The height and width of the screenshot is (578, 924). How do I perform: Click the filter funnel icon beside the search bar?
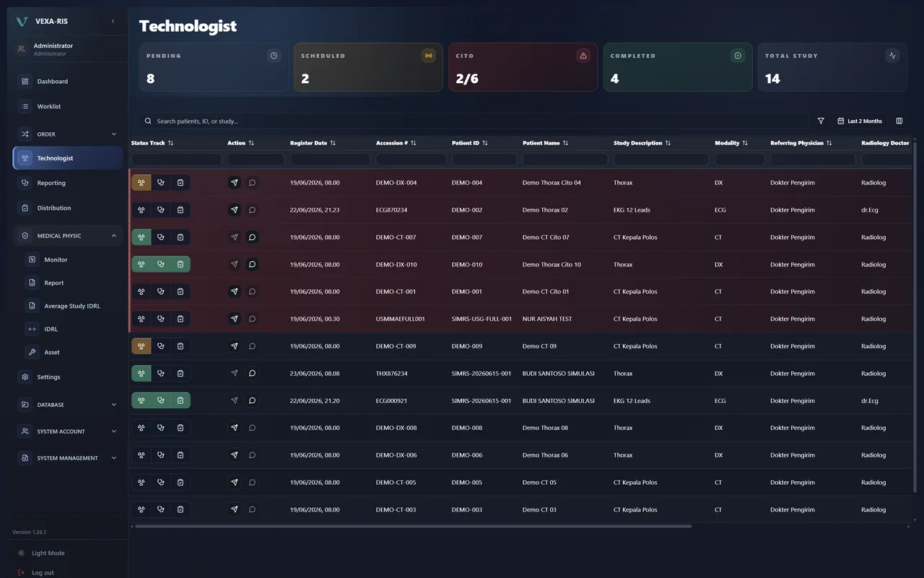point(821,121)
